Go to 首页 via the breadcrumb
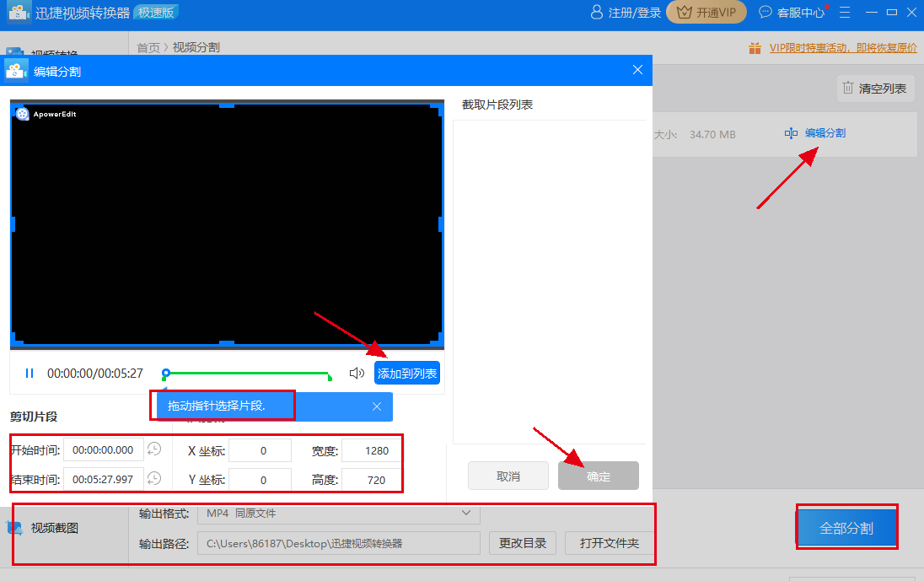The height and width of the screenshot is (581, 924). click(148, 47)
